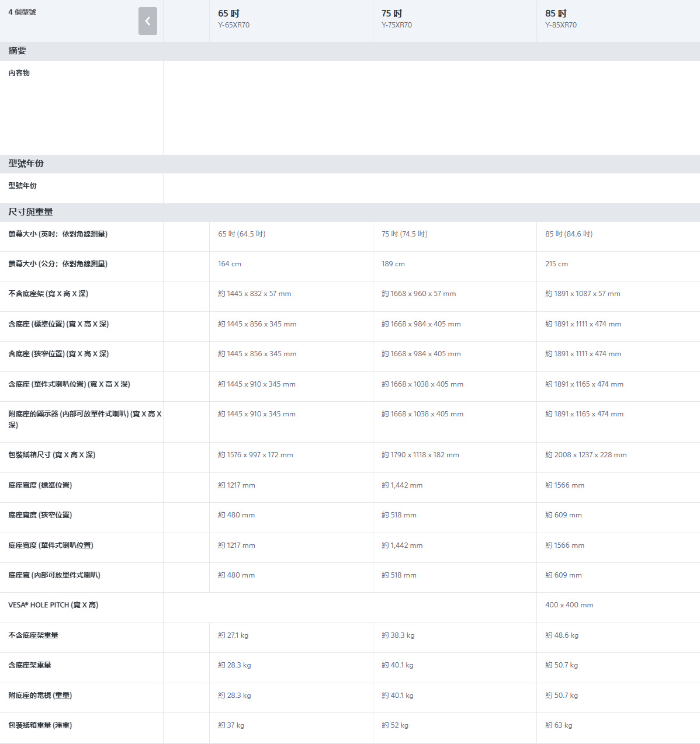Click the 約 27.1 kg weight value

pos(233,635)
